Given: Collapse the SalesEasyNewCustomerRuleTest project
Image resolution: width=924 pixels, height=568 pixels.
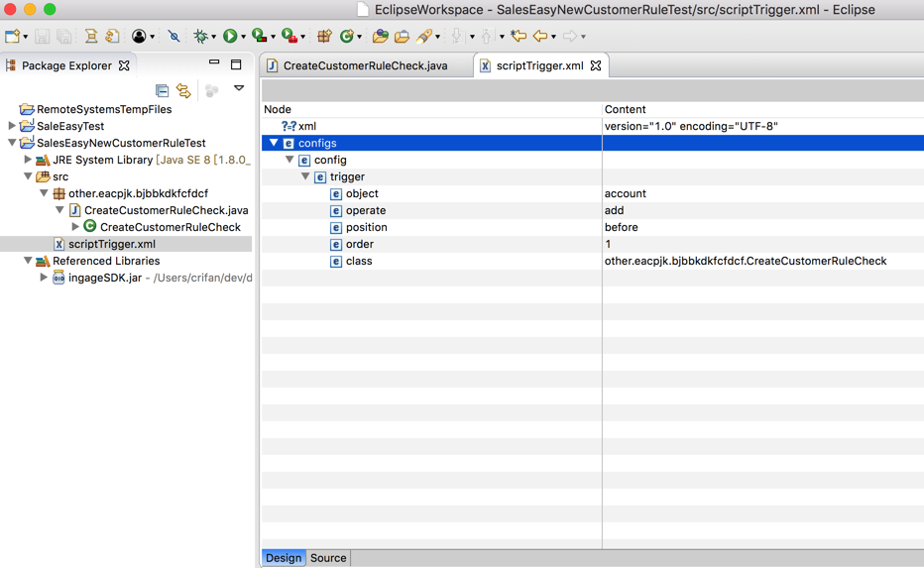Looking at the screenshot, I should click(11, 143).
